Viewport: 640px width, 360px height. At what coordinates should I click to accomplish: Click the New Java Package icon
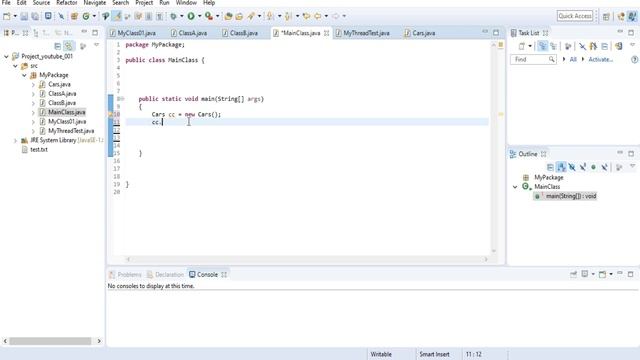click(74, 16)
